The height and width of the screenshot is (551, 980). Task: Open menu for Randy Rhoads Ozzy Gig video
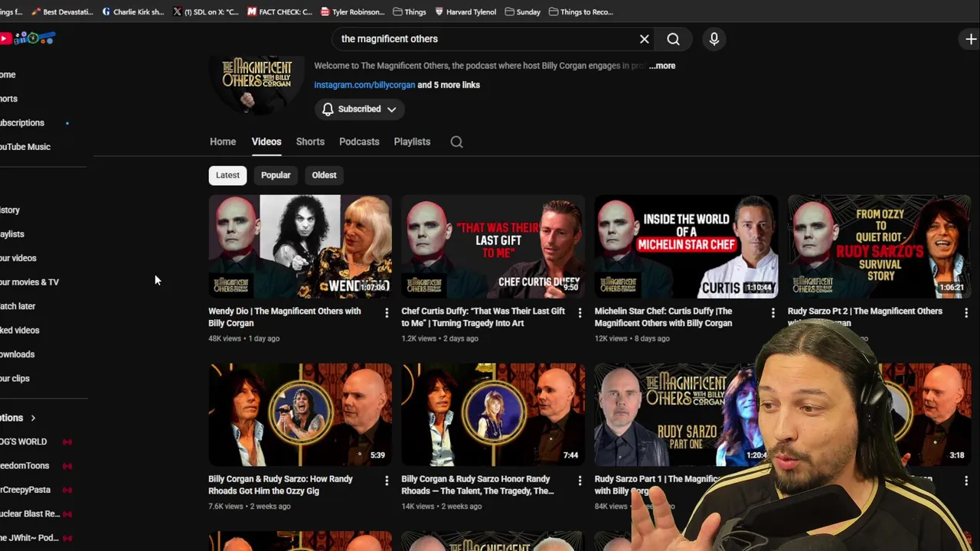pyautogui.click(x=387, y=481)
